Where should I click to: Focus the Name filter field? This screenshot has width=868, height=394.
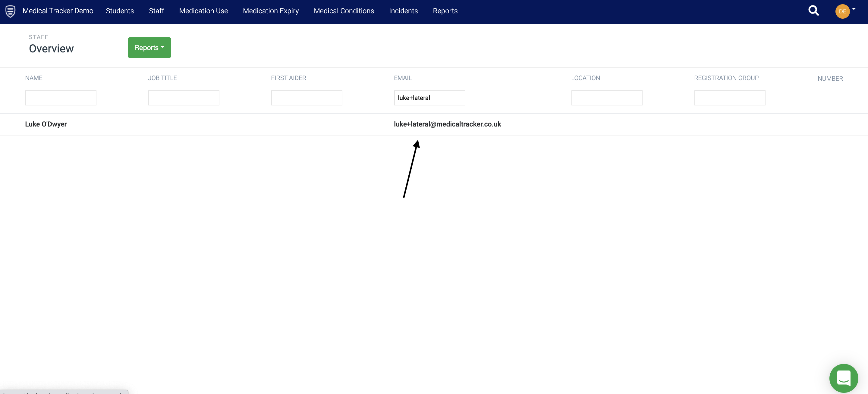click(61, 98)
